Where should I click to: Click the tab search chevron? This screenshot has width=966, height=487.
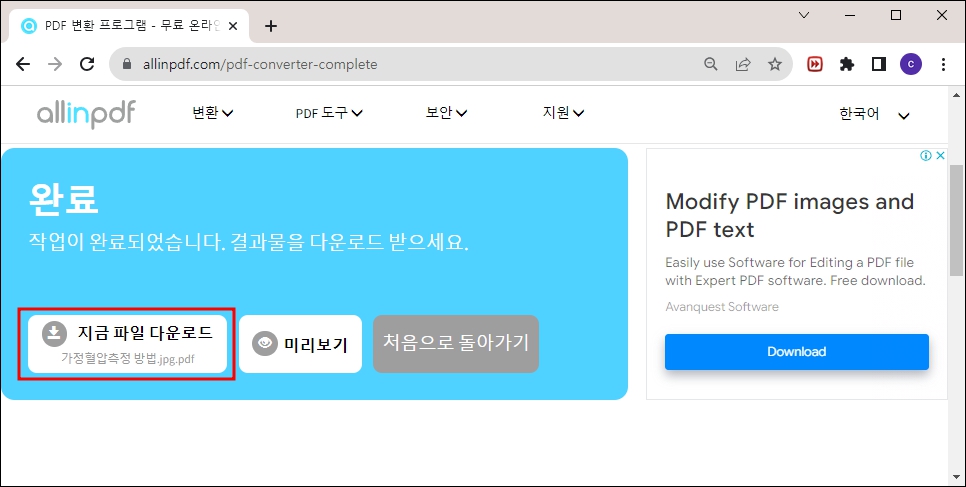pos(804,15)
